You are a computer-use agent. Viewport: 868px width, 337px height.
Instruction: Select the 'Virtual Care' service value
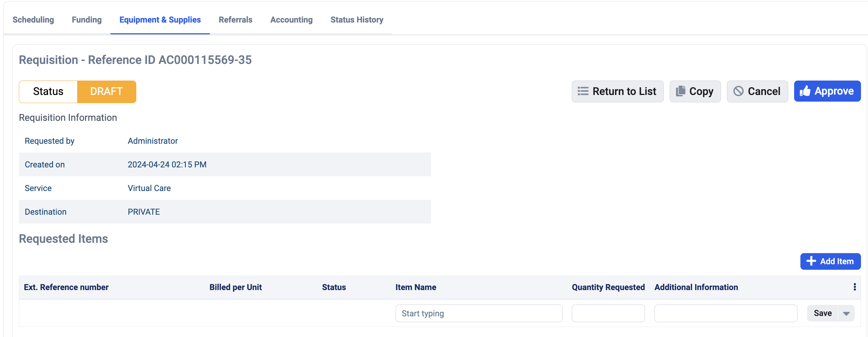click(149, 188)
